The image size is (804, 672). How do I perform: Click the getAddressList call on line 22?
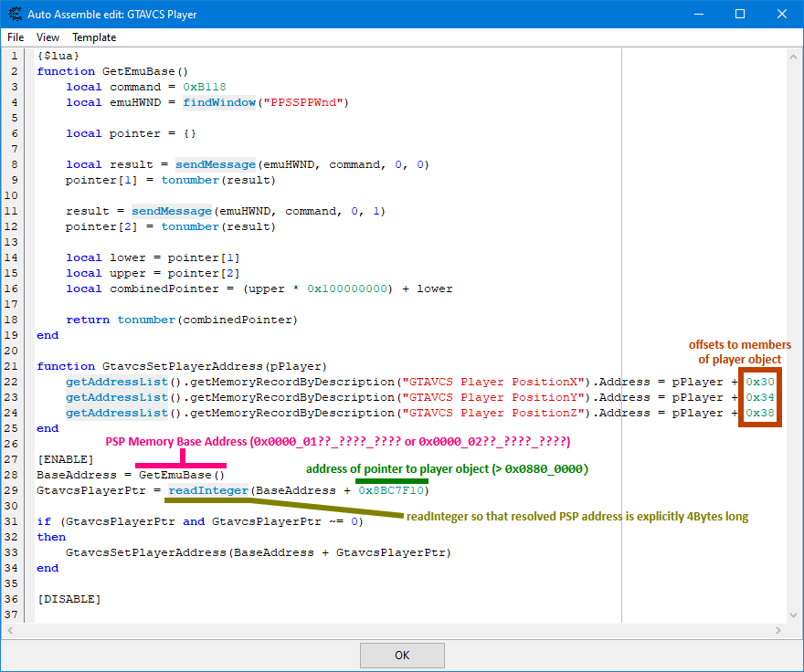coord(116,381)
